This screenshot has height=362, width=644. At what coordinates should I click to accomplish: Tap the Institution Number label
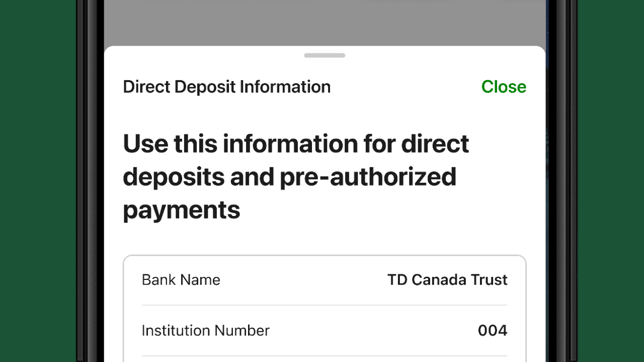pyautogui.click(x=206, y=331)
